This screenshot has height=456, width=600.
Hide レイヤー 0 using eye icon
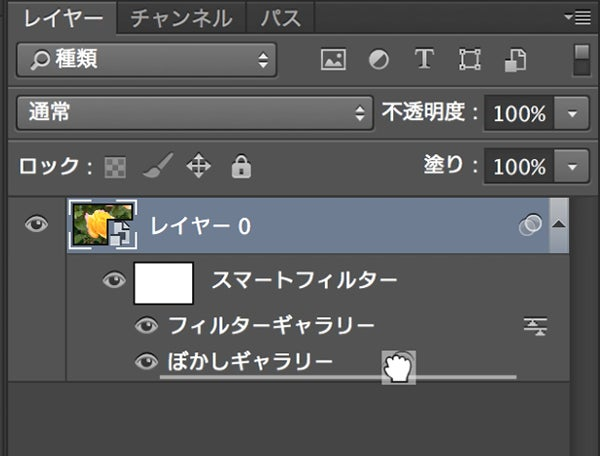(x=36, y=224)
